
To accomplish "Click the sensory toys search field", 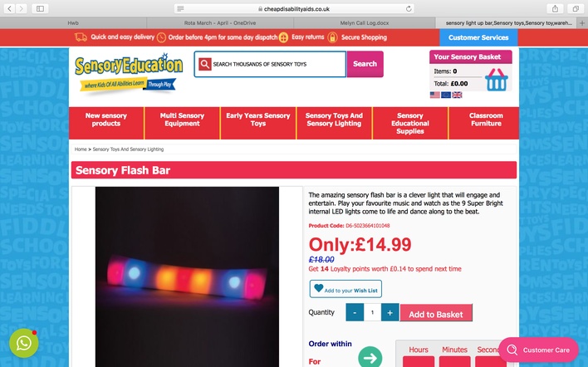I will 270,64.
